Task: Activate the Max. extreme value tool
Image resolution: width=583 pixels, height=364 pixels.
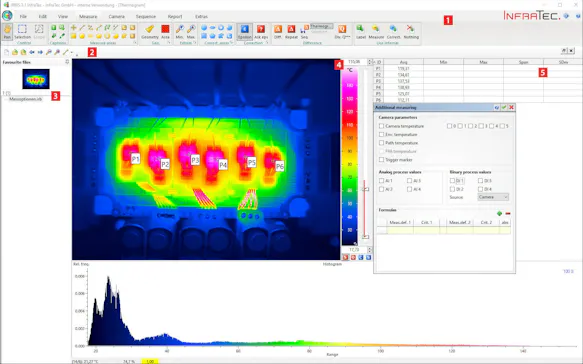Action: click(x=191, y=32)
